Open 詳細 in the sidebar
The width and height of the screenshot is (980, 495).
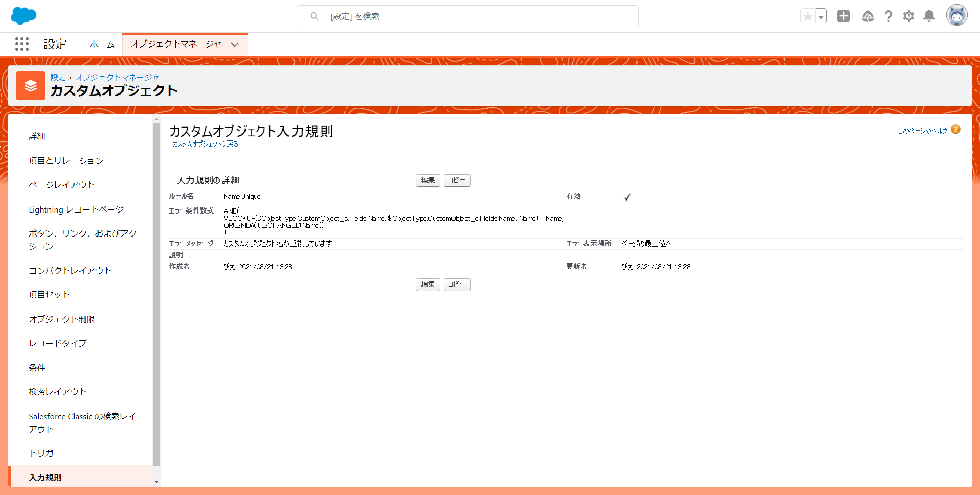tap(37, 136)
